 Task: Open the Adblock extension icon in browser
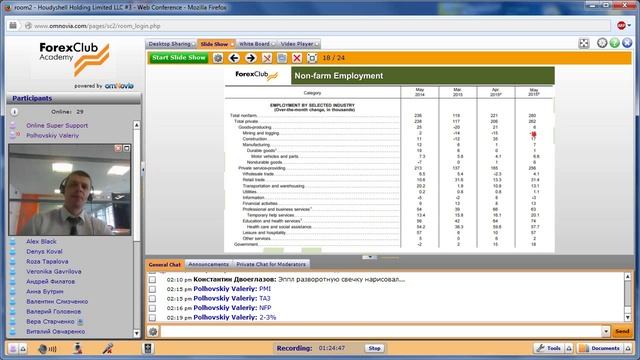click(621, 25)
